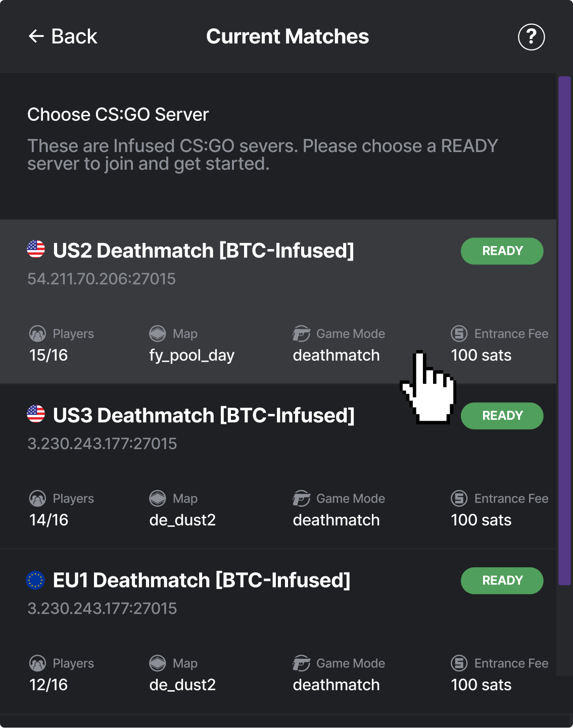Click the Entrance Fee coin icon in US3
The height and width of the screenshot is (728, 573).
click(459, 499)
